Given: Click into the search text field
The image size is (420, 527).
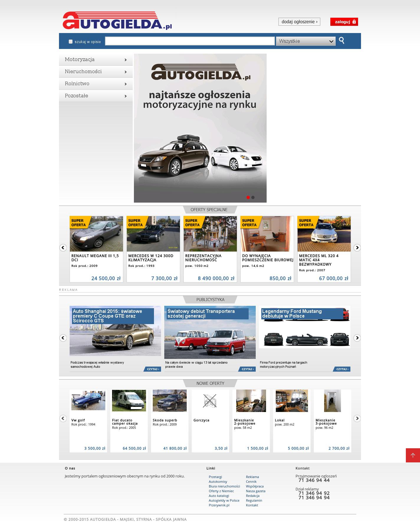Looking at the screenshot, I should tap(190, 41).
